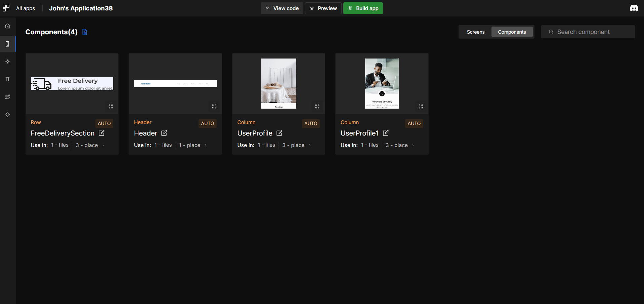Viewport: 644px width, 304px height.
Task: Preview the application
Action: point(323,8)
